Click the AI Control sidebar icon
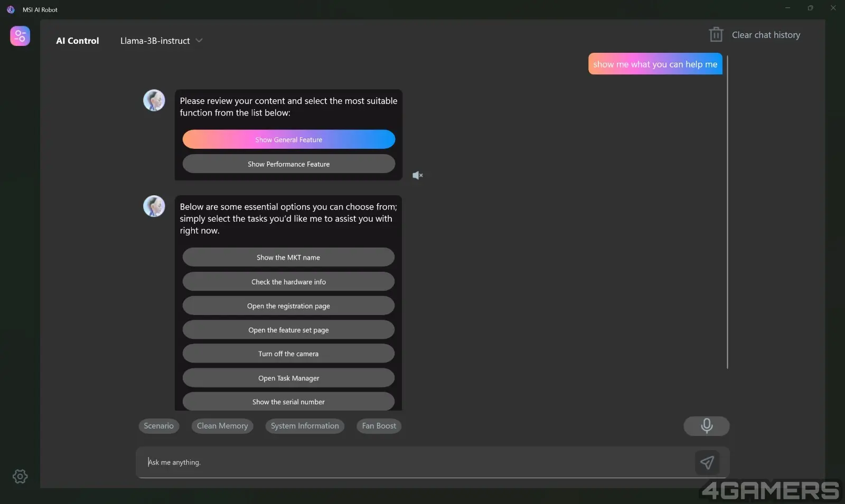 (x=20, y=36)
